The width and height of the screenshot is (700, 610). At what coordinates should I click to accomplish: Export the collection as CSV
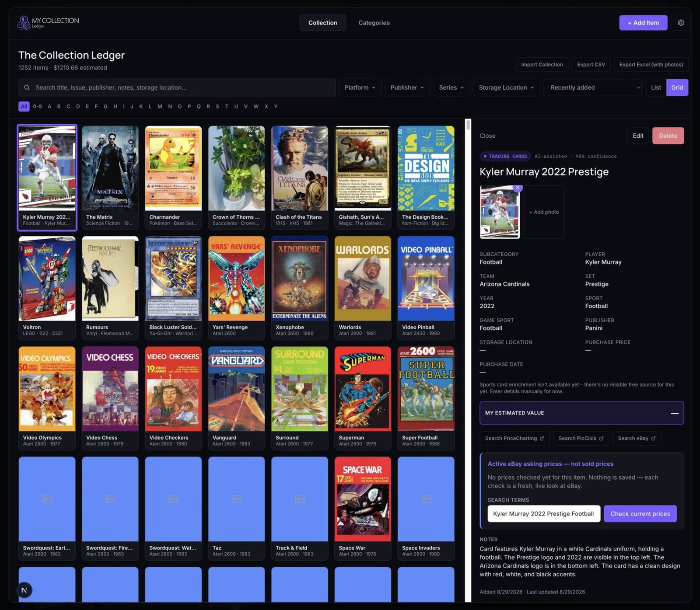pos(591,65)
